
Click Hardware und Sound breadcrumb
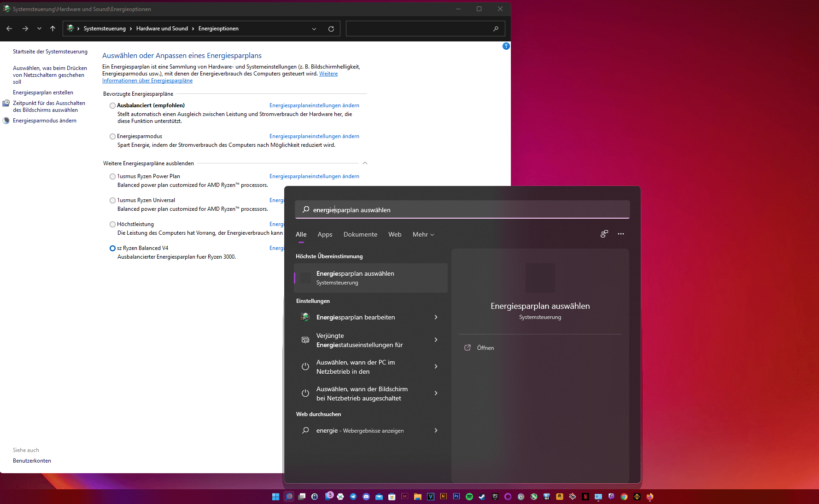pyautogui.click(x=162, y=29)
